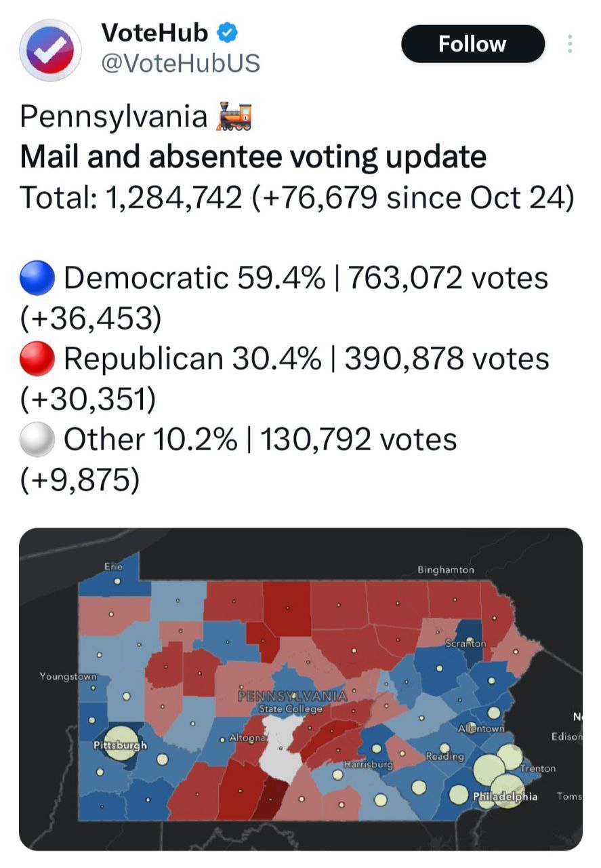Click the VoteHub account name
601x868 pixels.
click(154, 32)
